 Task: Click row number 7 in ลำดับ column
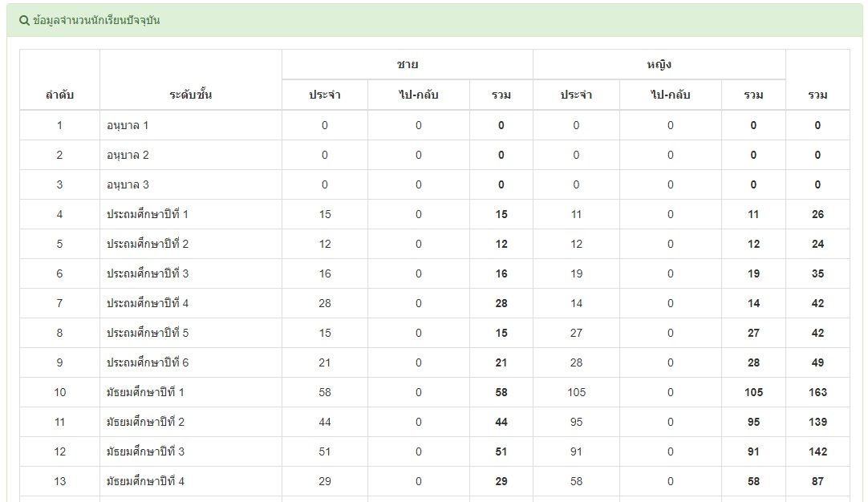59,303
